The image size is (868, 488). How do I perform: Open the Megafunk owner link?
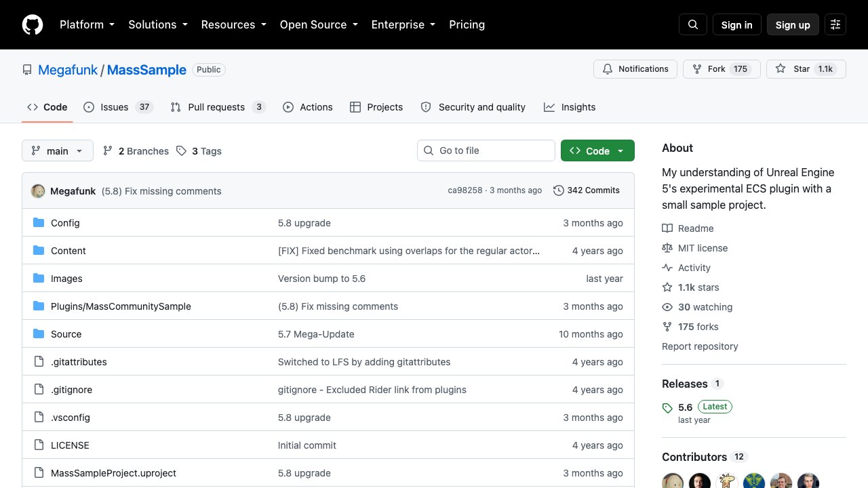[68, 70]
